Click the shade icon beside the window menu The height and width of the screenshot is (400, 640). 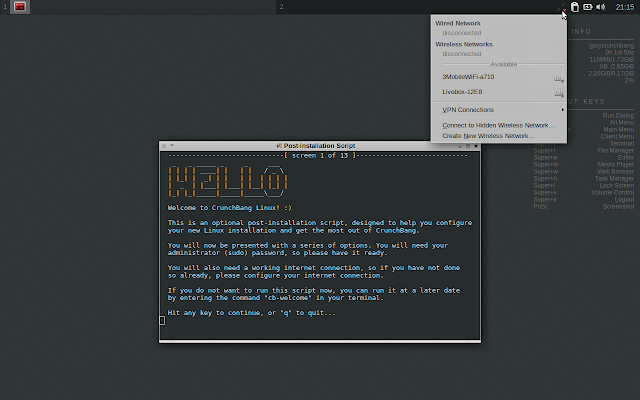point(172,145)
